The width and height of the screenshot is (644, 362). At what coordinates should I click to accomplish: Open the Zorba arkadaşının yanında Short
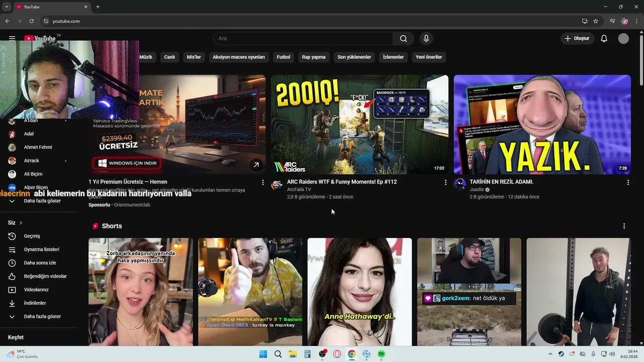point(140,292)
